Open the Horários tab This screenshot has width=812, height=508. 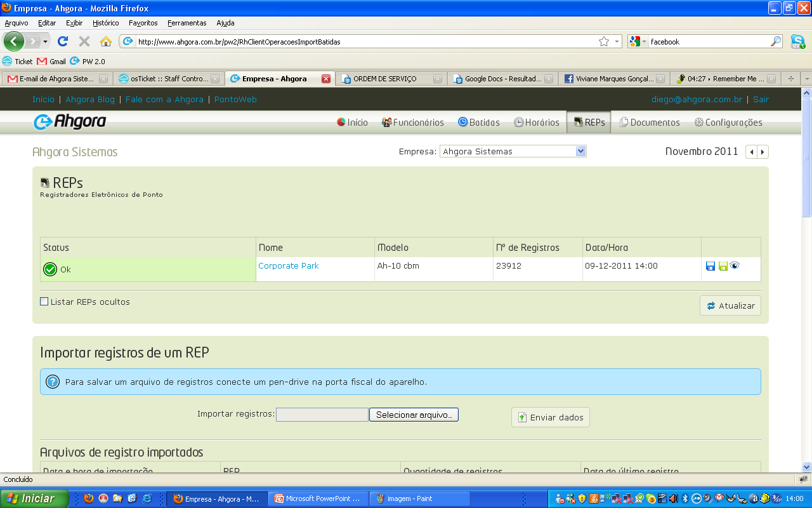click(x=537, y=123)
